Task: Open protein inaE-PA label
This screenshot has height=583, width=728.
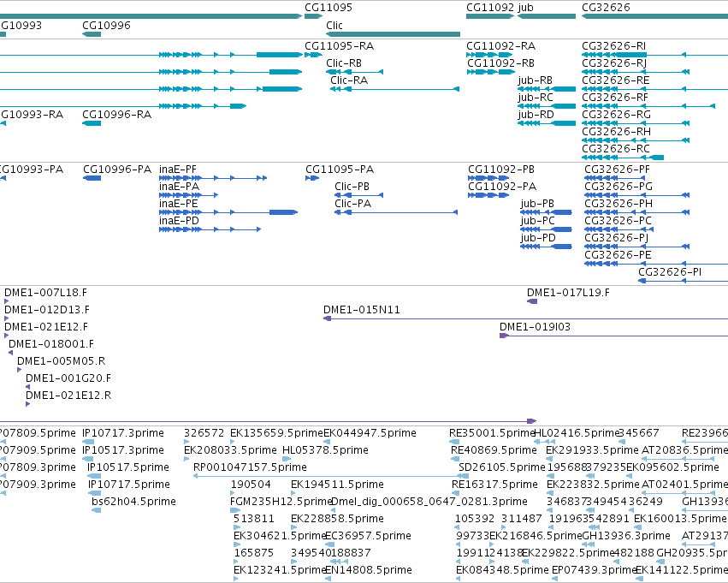Action: [x=179, y=187]
